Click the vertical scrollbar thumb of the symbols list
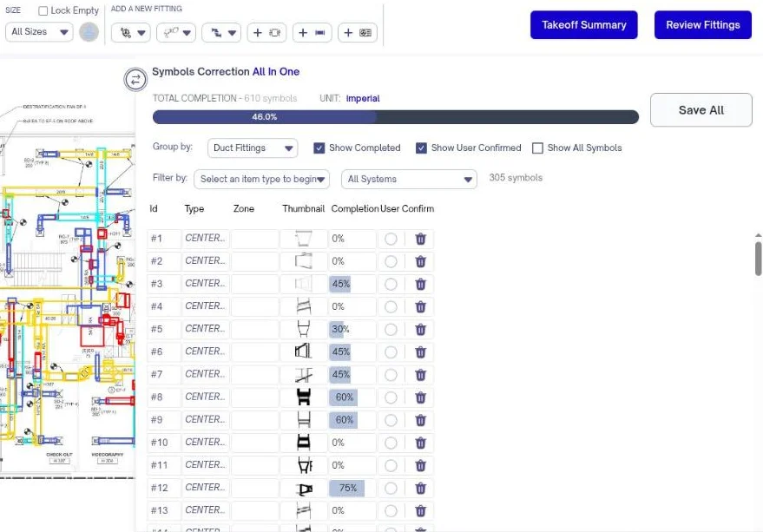 [x=758, y=259]
